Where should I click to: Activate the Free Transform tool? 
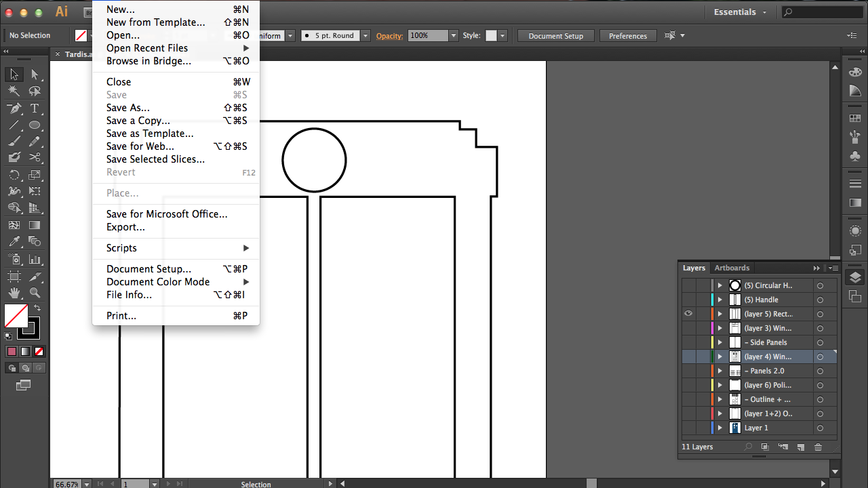tap(35, 192)
